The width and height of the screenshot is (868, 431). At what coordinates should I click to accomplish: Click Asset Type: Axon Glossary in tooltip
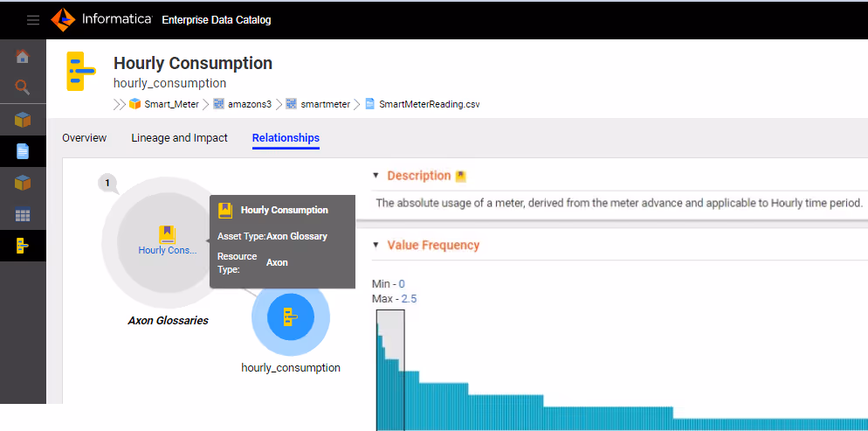[x=272, y=237]
